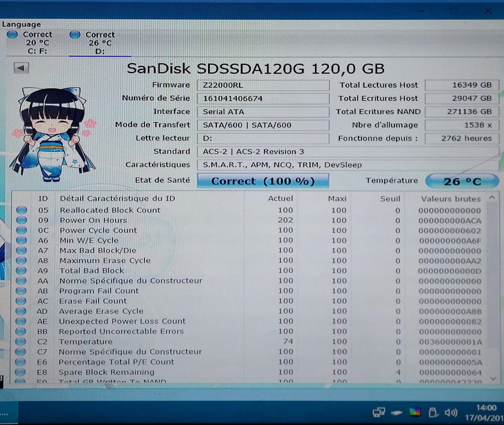Image resolution: width=504 pixels, height=425 pixels.
Task: Click the Shizuku anime character image
Action: [x=52, y=133]
